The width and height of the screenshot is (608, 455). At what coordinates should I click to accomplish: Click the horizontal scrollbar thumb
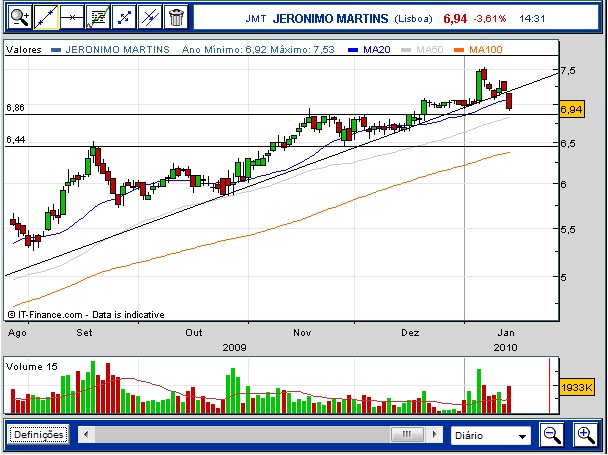click(x=407, y=434)
